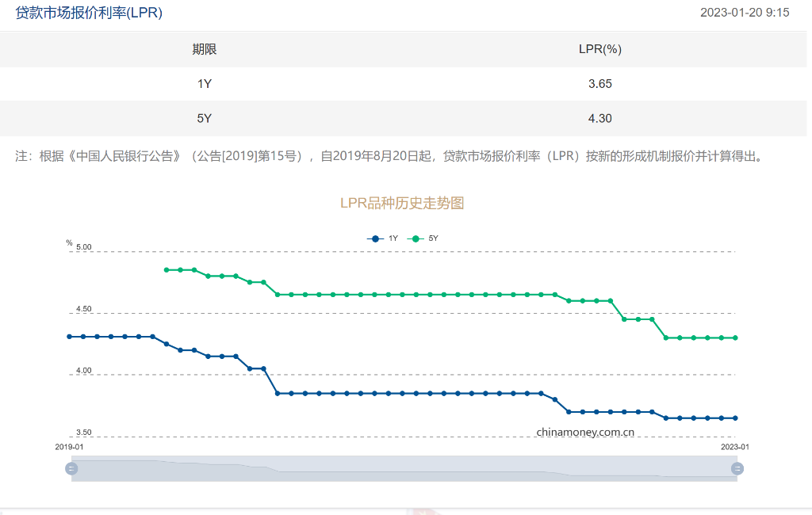
Task: Click last 1Y data point on chart
Action: point(735,418)
